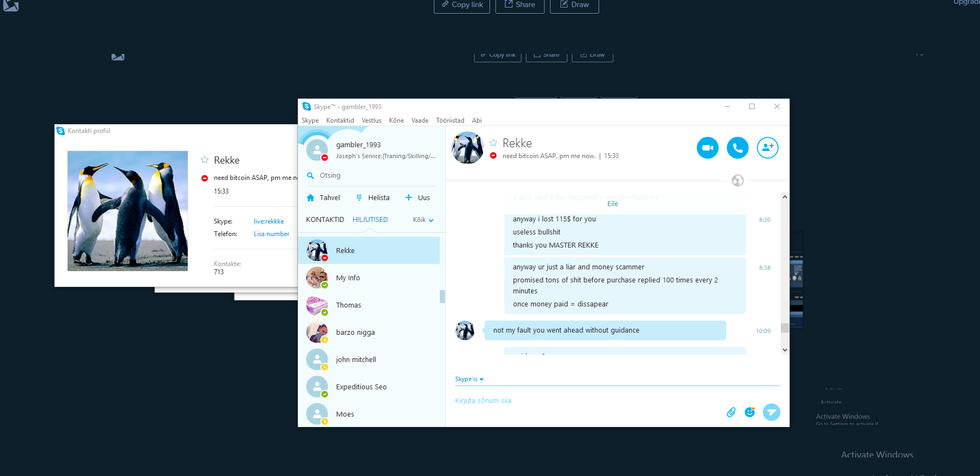The image size is (980, 476).
Task: Open the Helista dial pad
Action: [373, 198]
